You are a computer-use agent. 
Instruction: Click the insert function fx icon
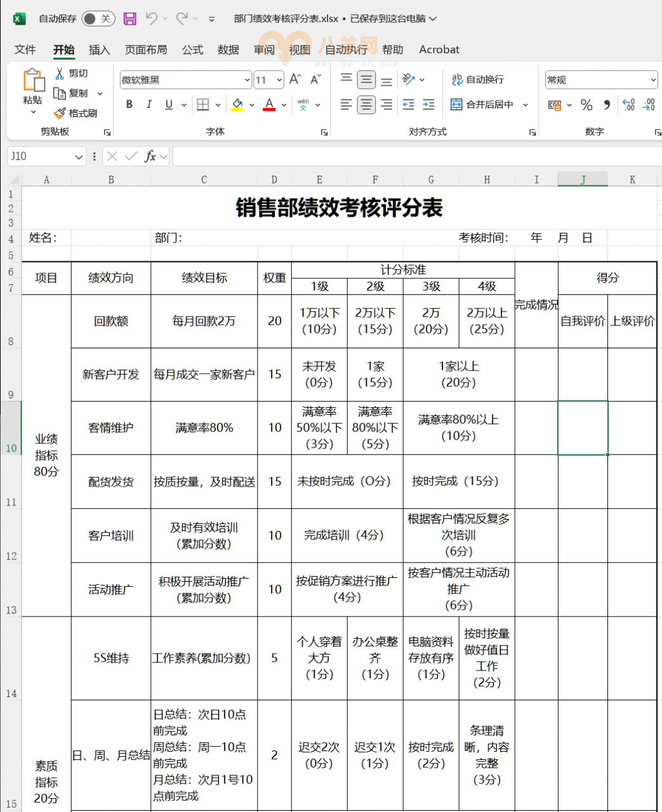point(150,156)
